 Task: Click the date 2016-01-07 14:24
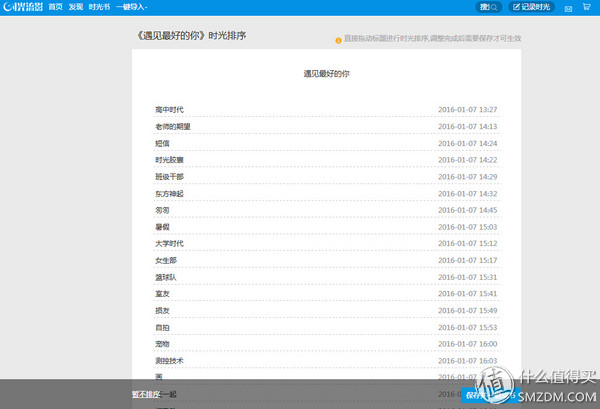coord(468,143)
